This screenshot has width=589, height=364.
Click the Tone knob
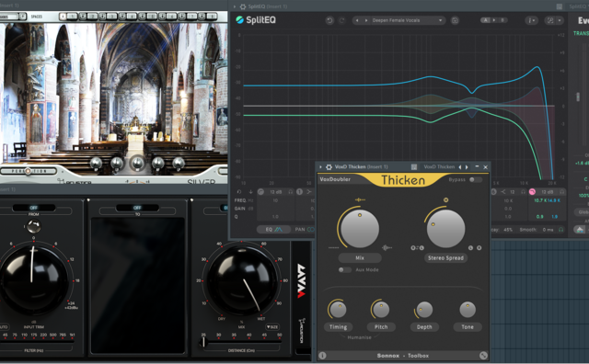point(468,310)
